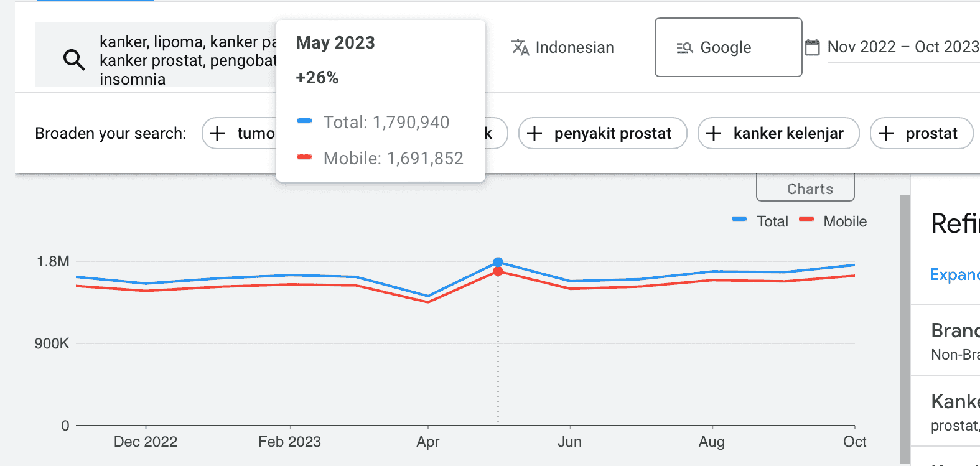Open the Charts dropdown button
This screenshot has width=980, height=466.
pyautogui.click(x=805, y=189)
